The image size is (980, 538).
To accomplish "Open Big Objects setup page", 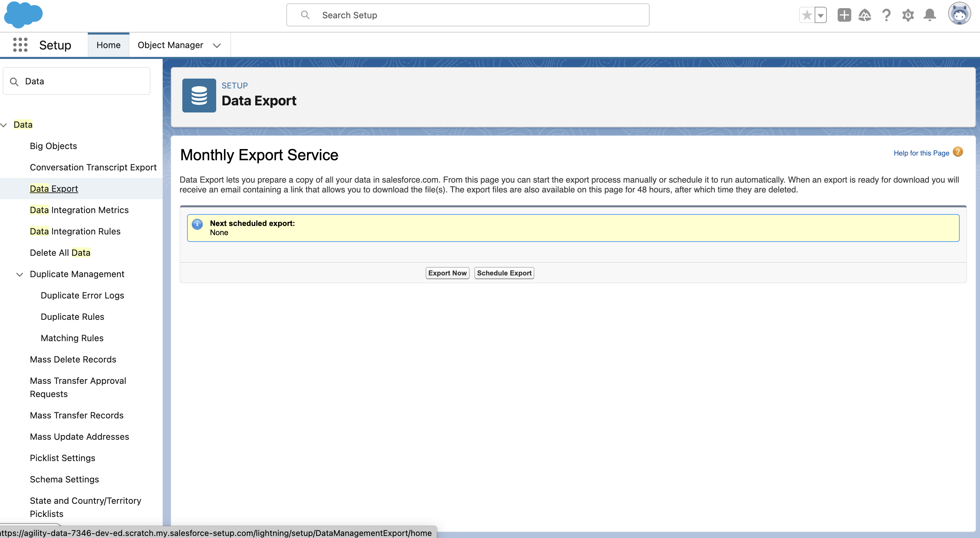I will click(x=53, y=146).
